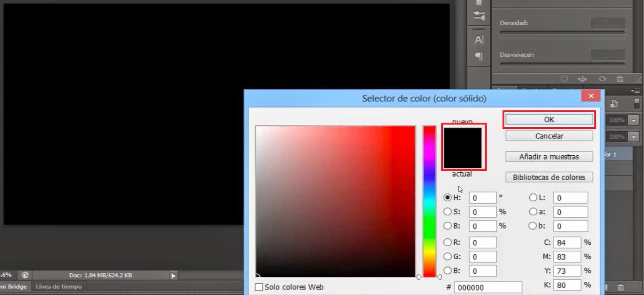
Task: Open Layers panel flyout menu
Action: pyautogui.click(x=636, y=91)
